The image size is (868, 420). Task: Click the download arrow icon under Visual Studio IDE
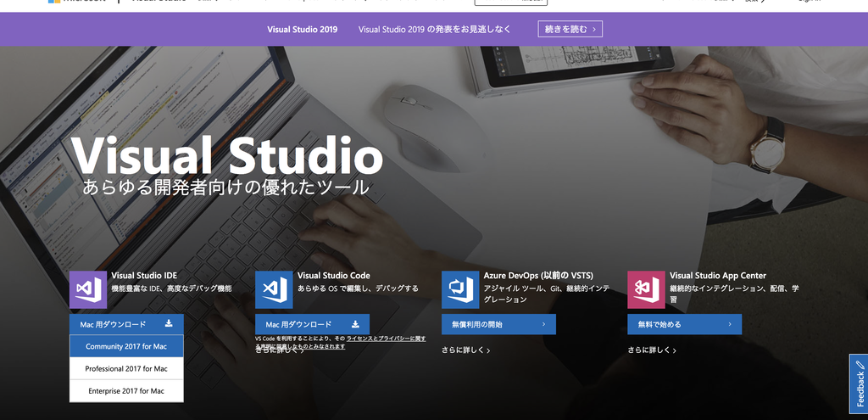click(169, 324)
